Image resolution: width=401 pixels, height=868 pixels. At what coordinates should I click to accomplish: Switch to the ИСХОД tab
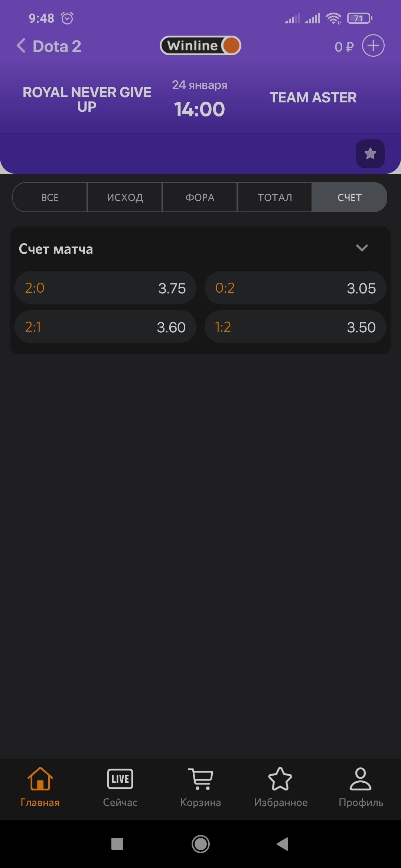(x=125, y=197)
